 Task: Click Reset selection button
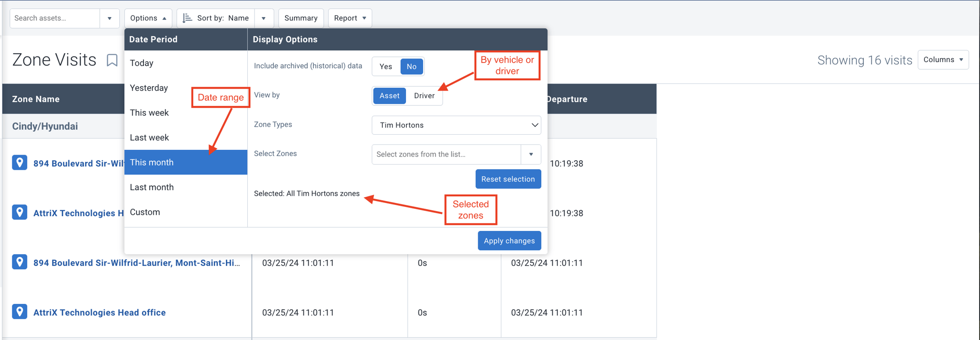coord(508,179)
